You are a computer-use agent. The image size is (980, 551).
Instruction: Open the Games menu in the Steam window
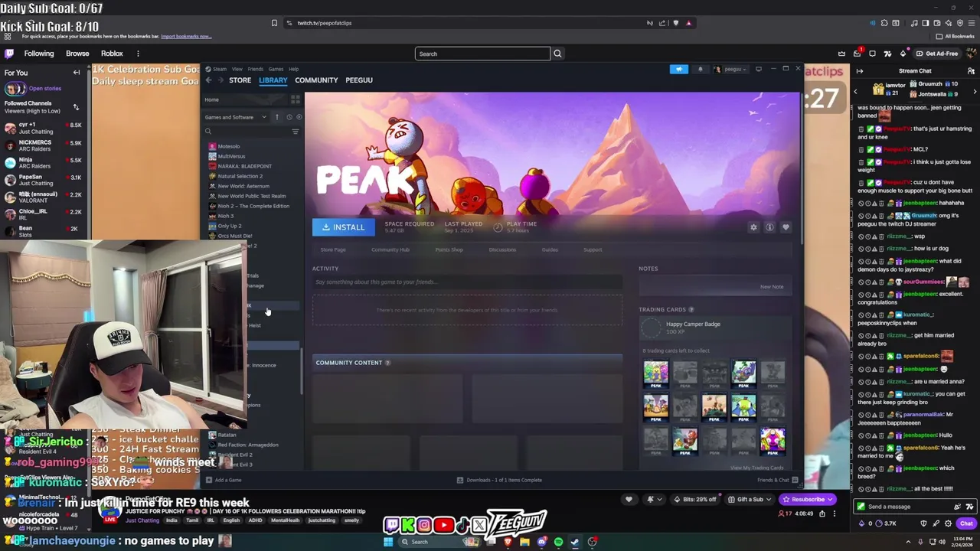(x=276, y=69)
